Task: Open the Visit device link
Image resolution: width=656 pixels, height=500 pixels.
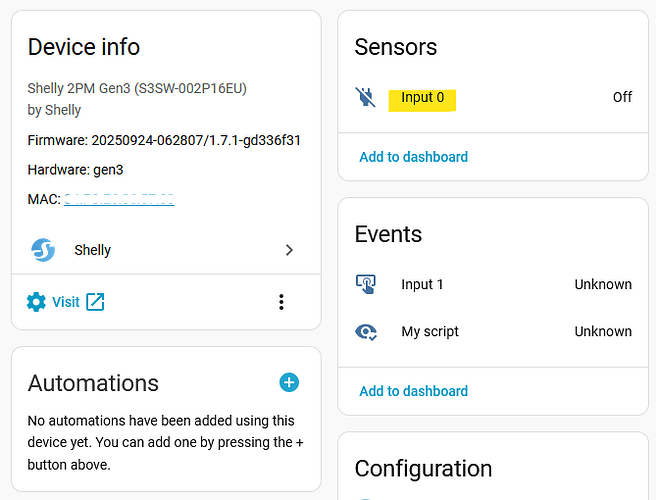Action: [65, 302]
